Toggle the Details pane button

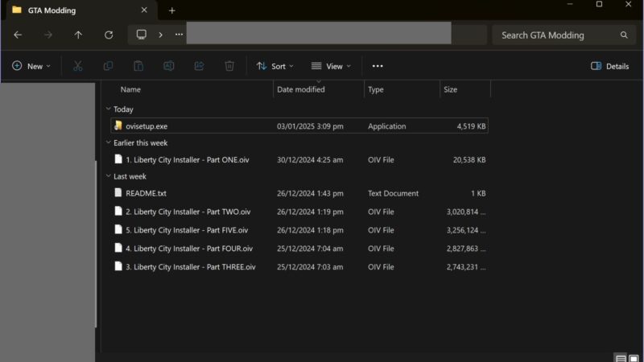[x=609, y=66]
